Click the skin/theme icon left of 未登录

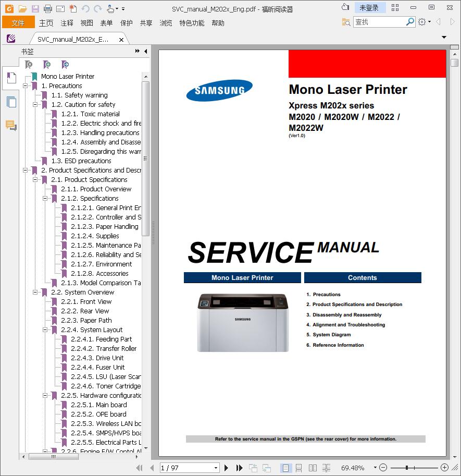click(345, 7)
